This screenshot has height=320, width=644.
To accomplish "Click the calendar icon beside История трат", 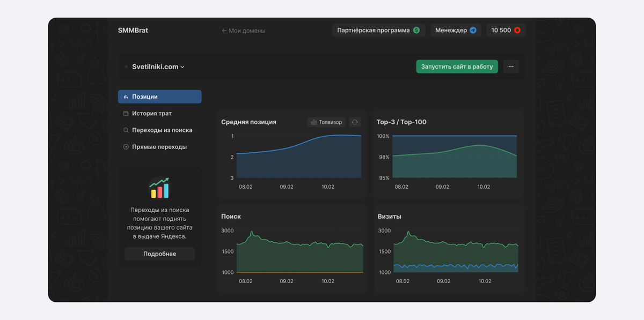I will coord(126,114).
